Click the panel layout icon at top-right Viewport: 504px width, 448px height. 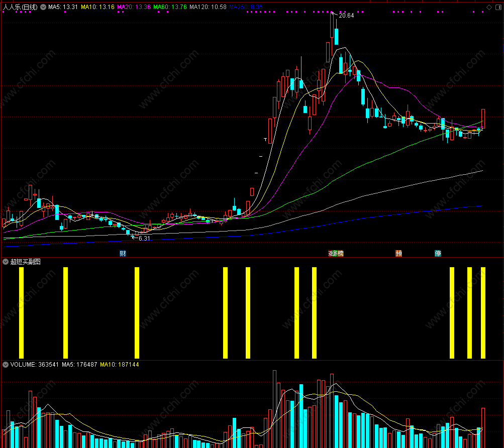pos(498,7)
